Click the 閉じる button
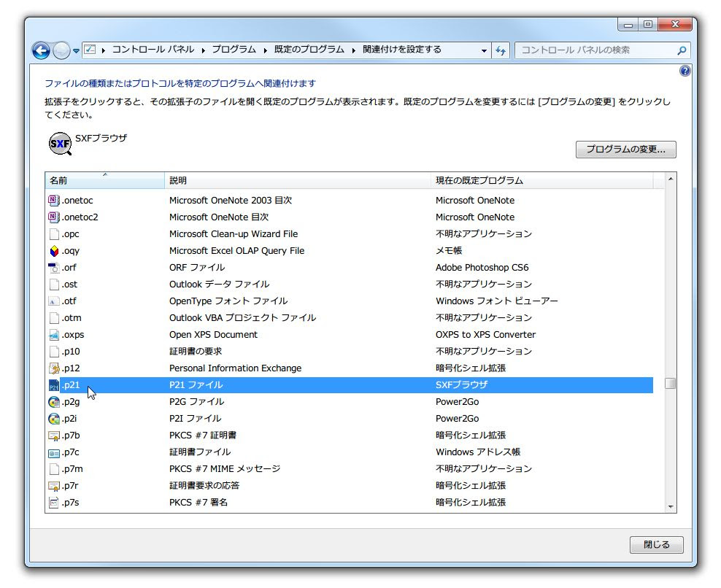This screenshot has height=588, width=721. [656, 545]
